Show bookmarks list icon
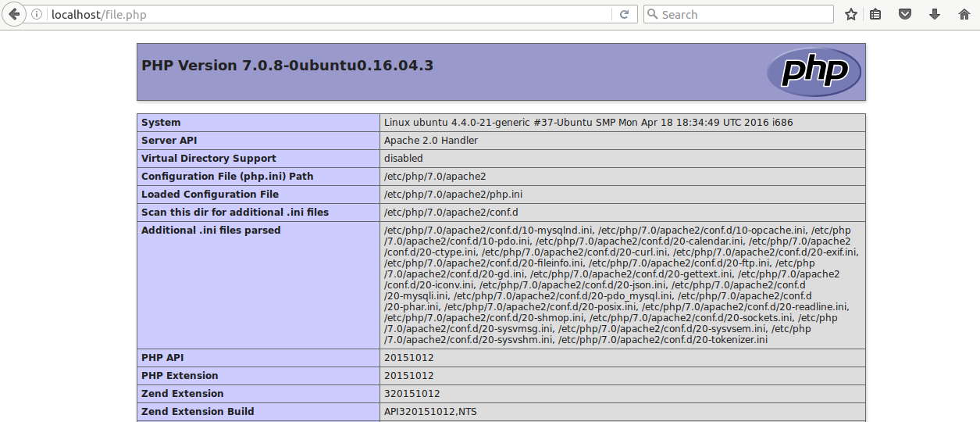The image size is (980, 422). coord(875,14)
